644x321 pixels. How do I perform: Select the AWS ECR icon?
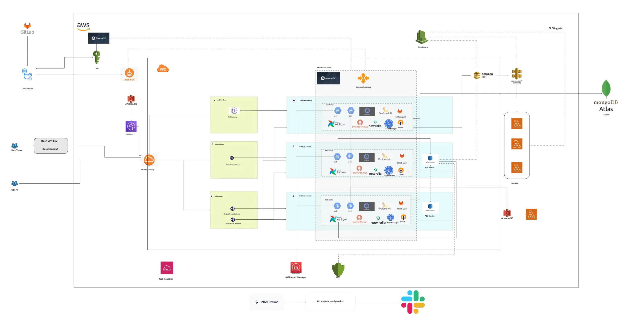click(x=129, y=74)
